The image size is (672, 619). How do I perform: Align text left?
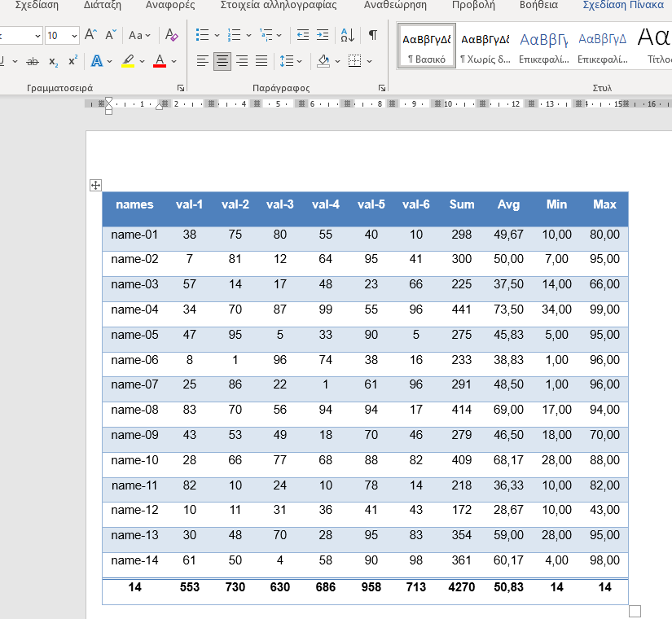point(202,61)
